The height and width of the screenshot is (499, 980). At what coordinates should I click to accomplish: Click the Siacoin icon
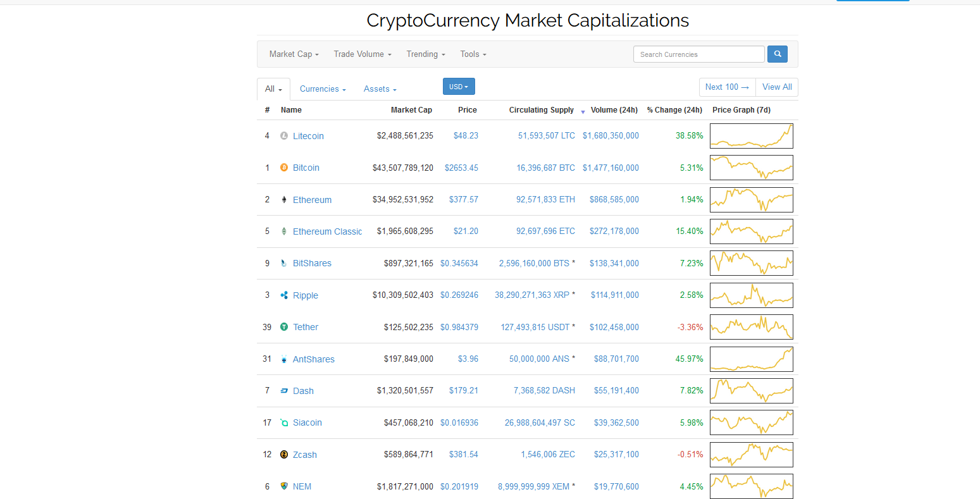point(284,422)
